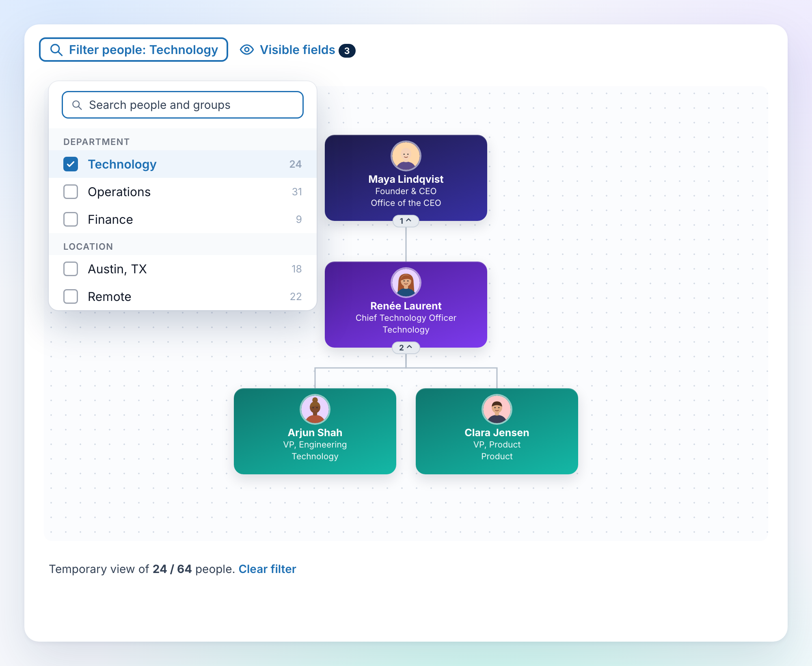Focus the Search people and groups field
The height and width of the screenshot is (666, 812).
(x=183, y=105)
